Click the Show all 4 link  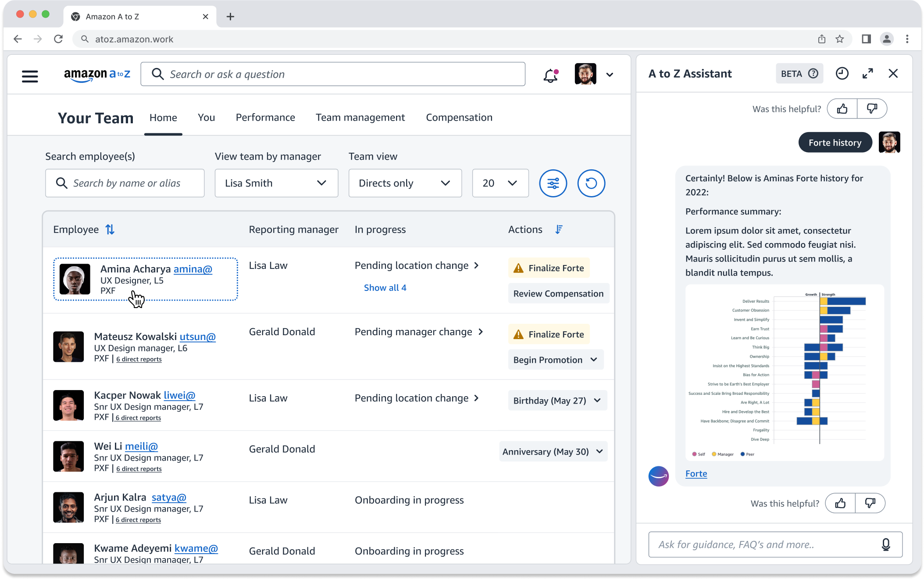click(x=385, y=288)
